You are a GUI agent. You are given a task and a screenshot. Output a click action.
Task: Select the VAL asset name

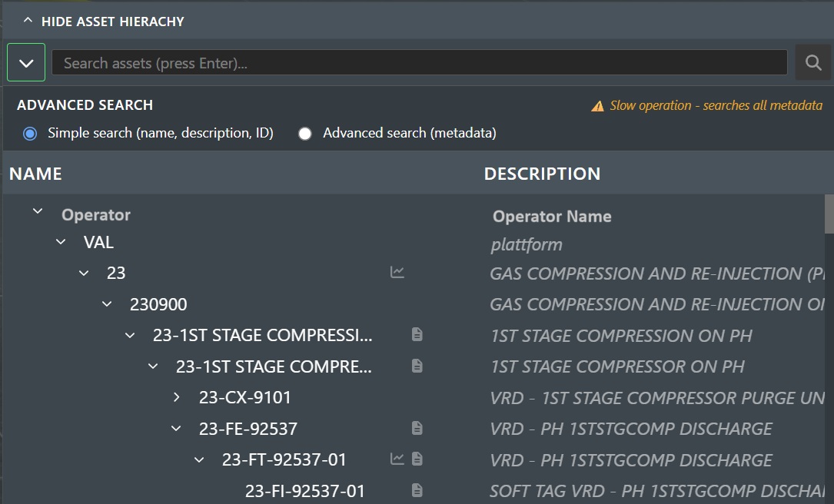(98, 243)
